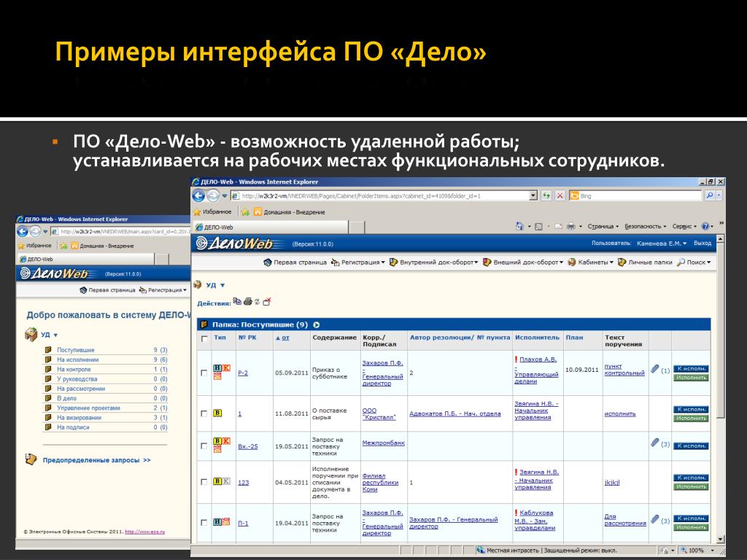Click the paperclip attachment icon in row Вх.-25
The image size is (747, 560).
coord(655,443)
